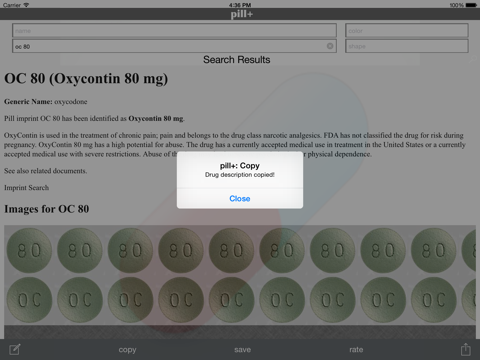Tap the battery indicator in status bar
Viewport: 480px width, 360px height.
(x=471, y=5)
